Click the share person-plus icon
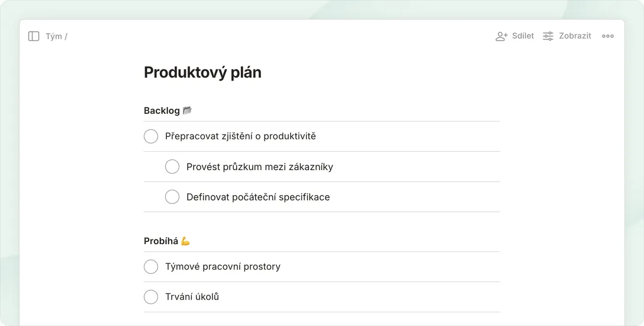 501,36
